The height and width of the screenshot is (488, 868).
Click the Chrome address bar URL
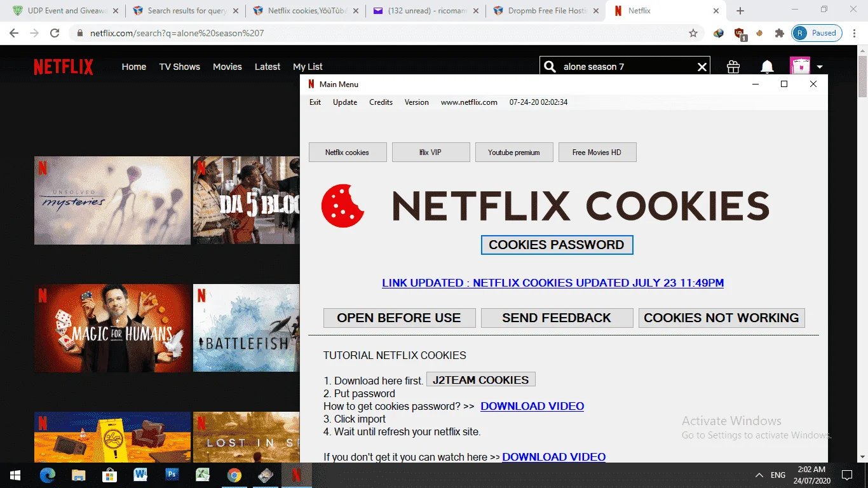coord(177,33)
